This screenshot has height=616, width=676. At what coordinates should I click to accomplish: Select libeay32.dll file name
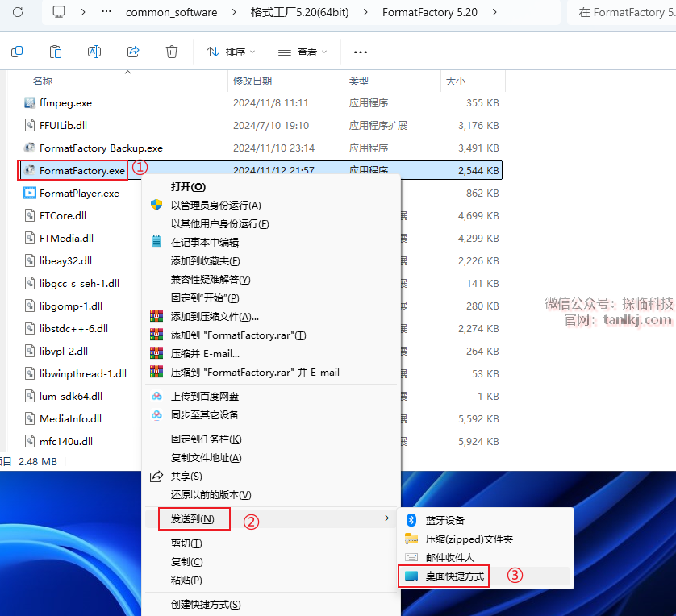coord(65,261)
